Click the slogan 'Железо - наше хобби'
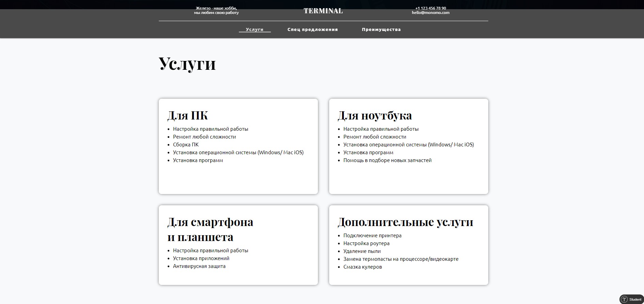 tap(216, 8)
